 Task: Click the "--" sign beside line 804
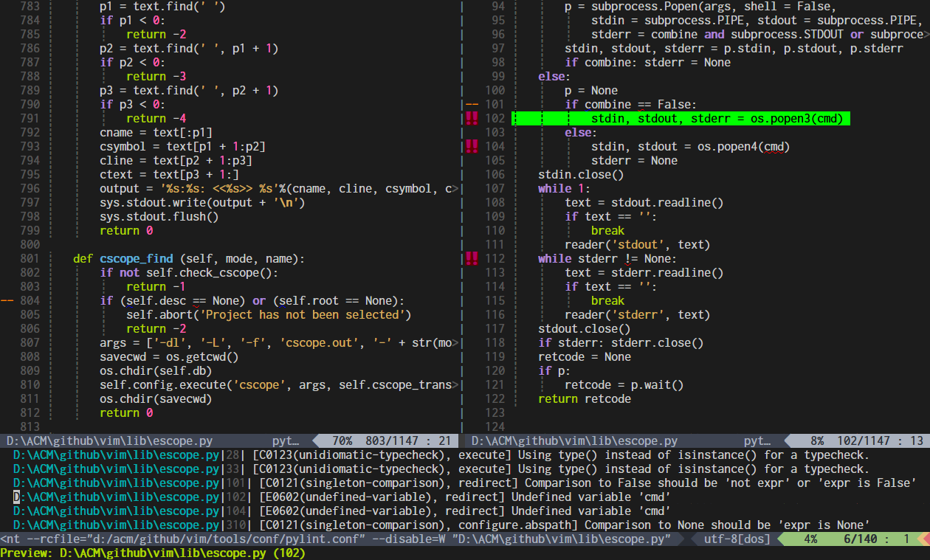7,300
